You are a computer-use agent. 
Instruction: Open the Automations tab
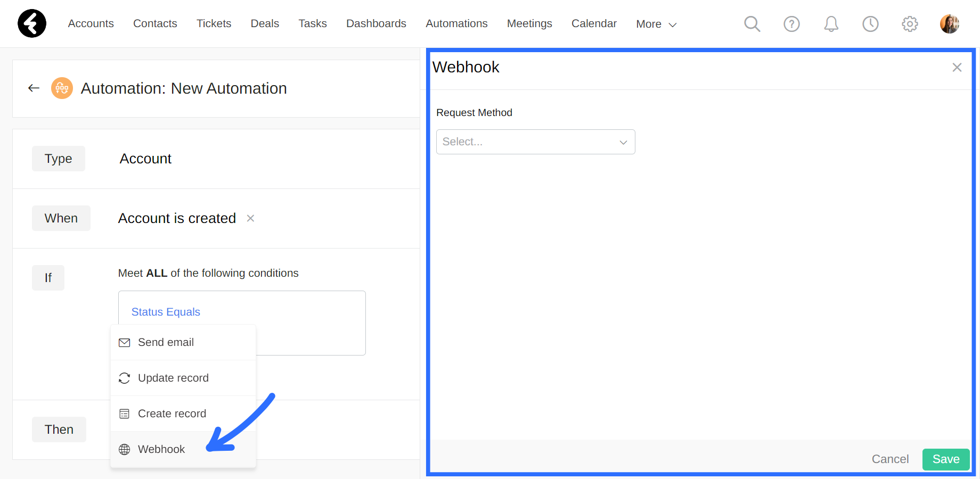coord(456,23)
